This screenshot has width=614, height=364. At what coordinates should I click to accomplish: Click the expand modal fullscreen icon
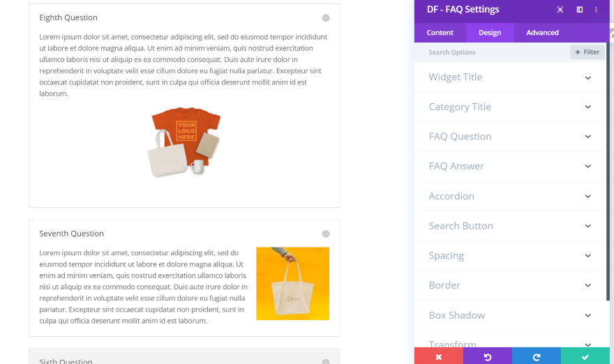(560, 10)
